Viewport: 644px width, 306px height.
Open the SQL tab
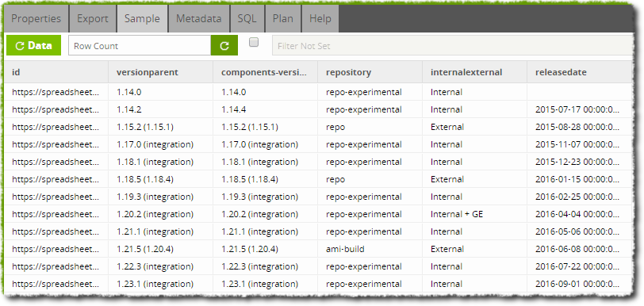[x=247, y=19]
